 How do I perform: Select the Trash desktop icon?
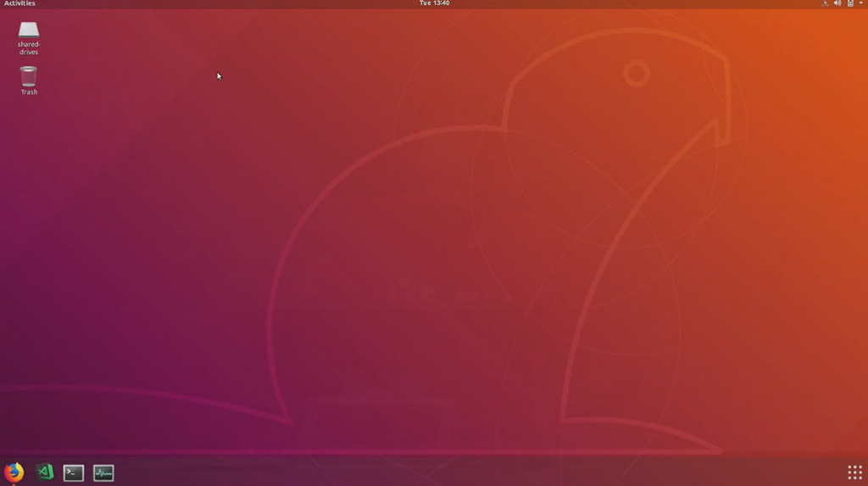point(29,81)
